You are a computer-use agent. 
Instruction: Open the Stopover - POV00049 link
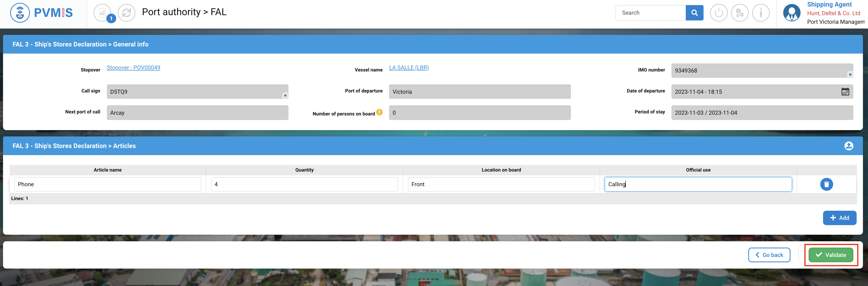coord(133,67)
